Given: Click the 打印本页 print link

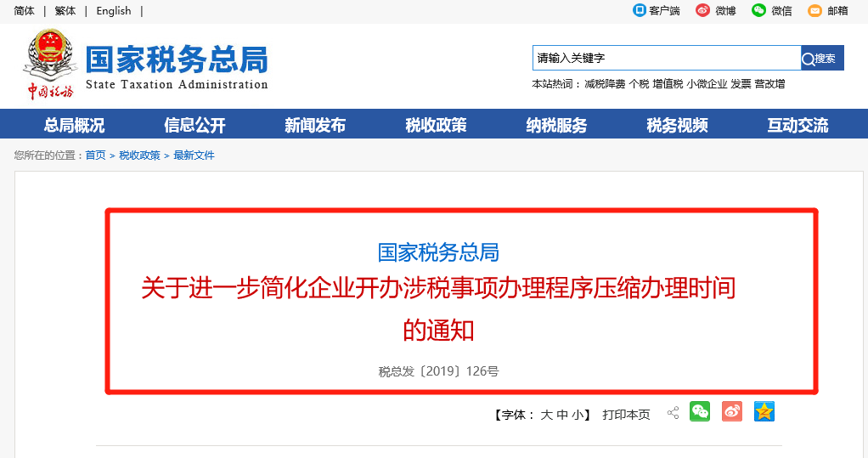Looking at the screenshot, I should (626, 415).
